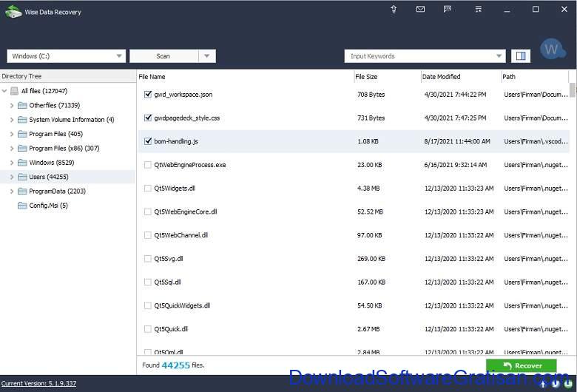Select the QtWebEngineProcess.exe file name
The height and width of the screenshot is (392, 577).
(x=190, y=165)
